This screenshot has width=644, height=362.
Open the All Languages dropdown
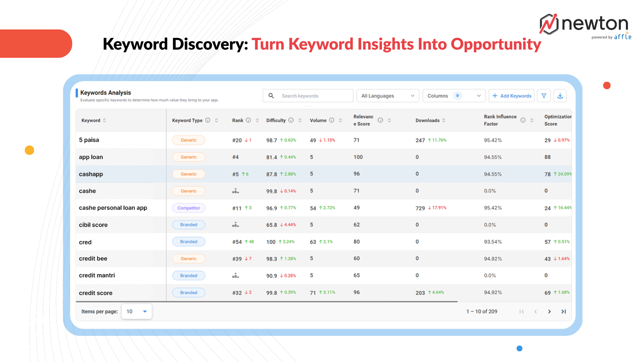(x=388, y=96)
